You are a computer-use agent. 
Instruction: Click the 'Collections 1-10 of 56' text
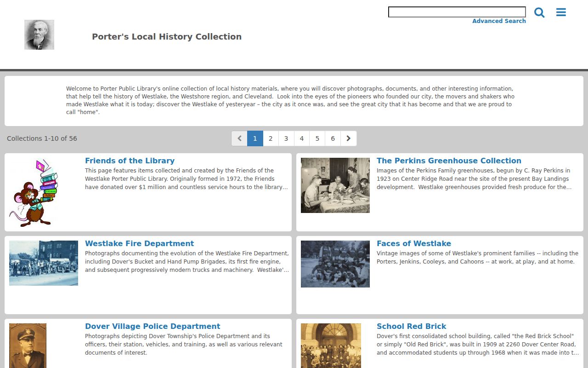click(x=42, y=138)
